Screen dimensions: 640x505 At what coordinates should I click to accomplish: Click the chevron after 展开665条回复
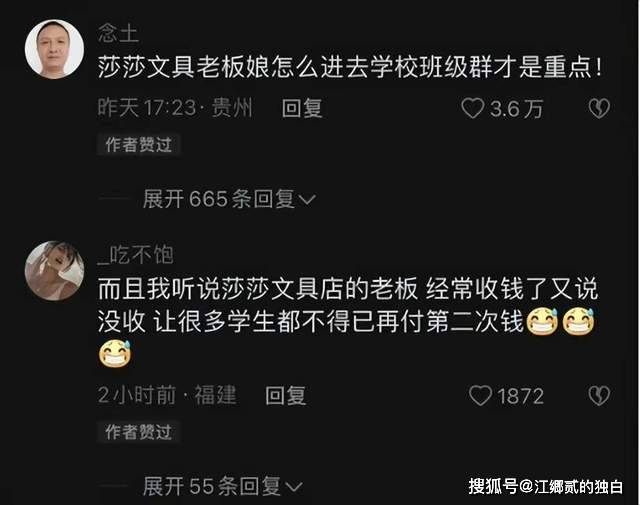307,200
